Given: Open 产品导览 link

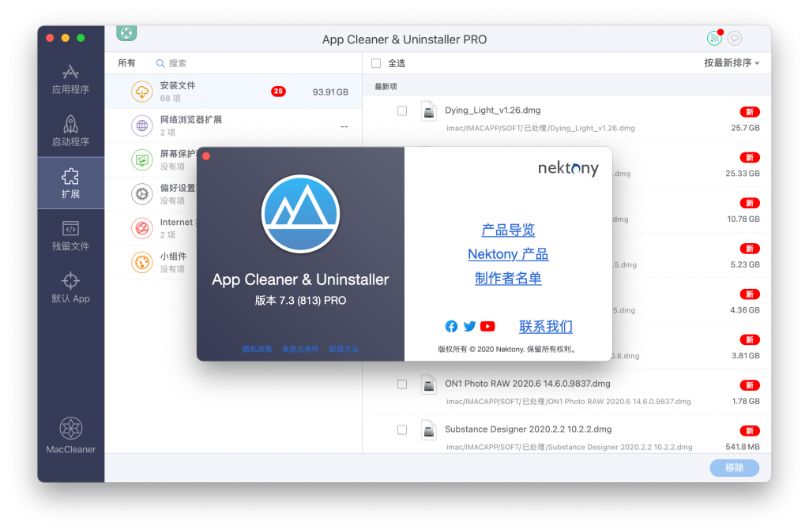Looking at the screenshot, I should pos(508,230).
